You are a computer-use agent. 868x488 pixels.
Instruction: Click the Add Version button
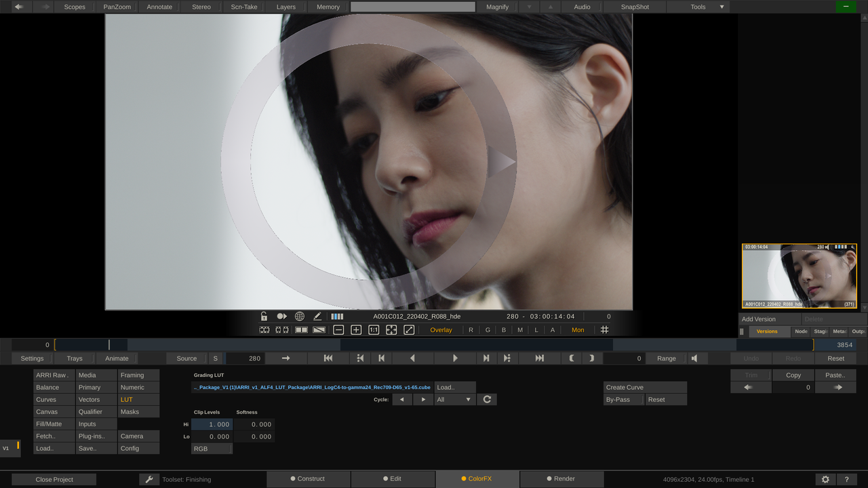770,319
